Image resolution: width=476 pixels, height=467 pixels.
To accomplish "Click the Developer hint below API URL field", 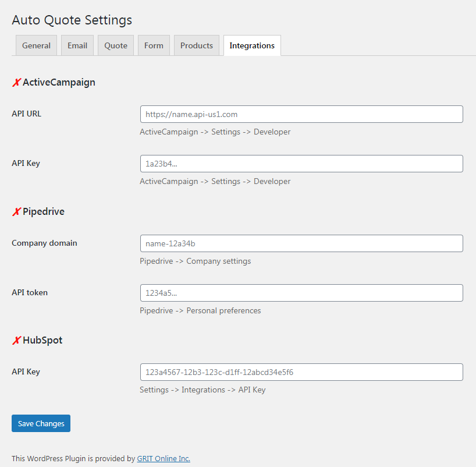I will pyautogui.click(x=215, y=132).
